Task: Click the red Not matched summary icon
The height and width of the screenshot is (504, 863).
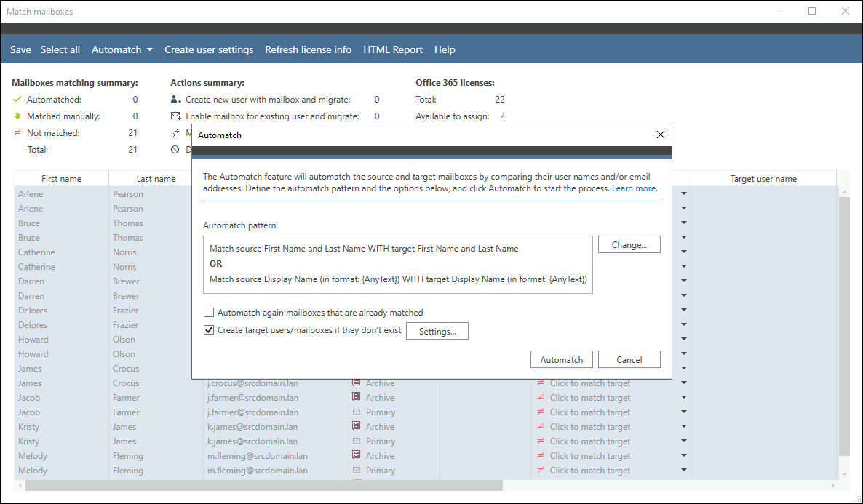Action: 17,133
